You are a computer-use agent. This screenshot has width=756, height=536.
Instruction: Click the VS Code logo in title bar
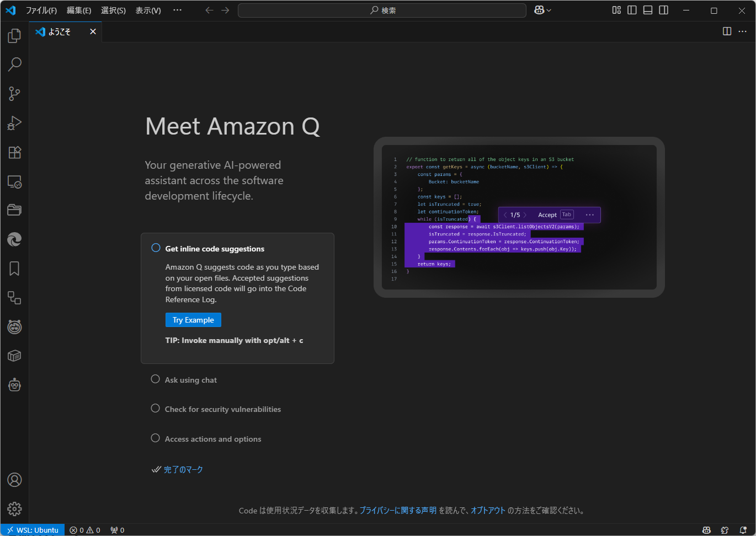10,10
